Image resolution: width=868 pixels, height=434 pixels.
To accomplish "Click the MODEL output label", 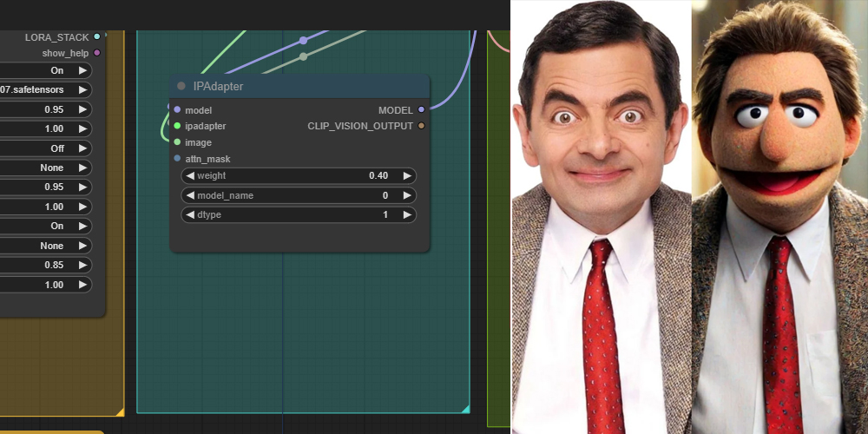I will tap(396, 110).
